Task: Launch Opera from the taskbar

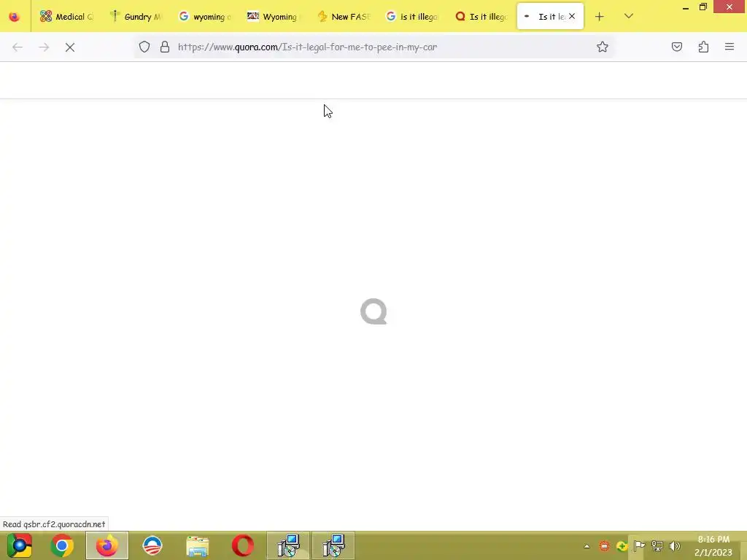Action: tap(242, 545)
